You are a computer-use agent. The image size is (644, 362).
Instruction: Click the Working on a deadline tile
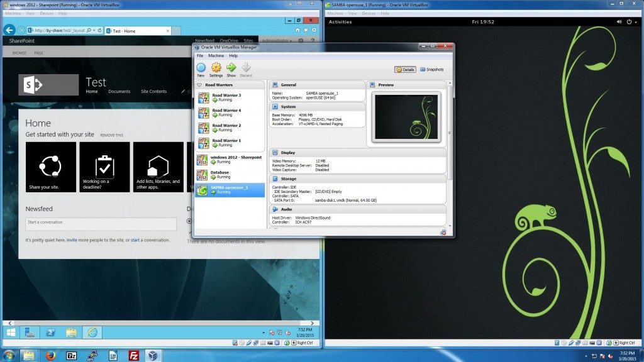click(105, 167)
